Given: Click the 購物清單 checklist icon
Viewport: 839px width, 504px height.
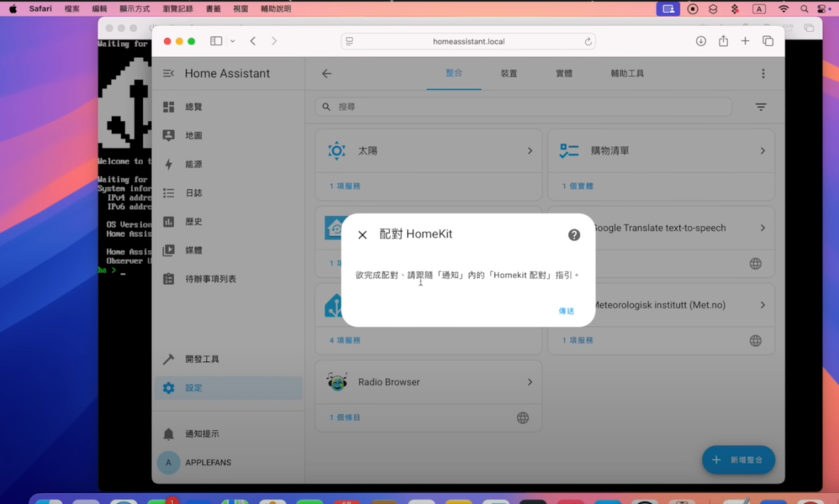Looking at the screenshot, I should (x=569, y=151).
